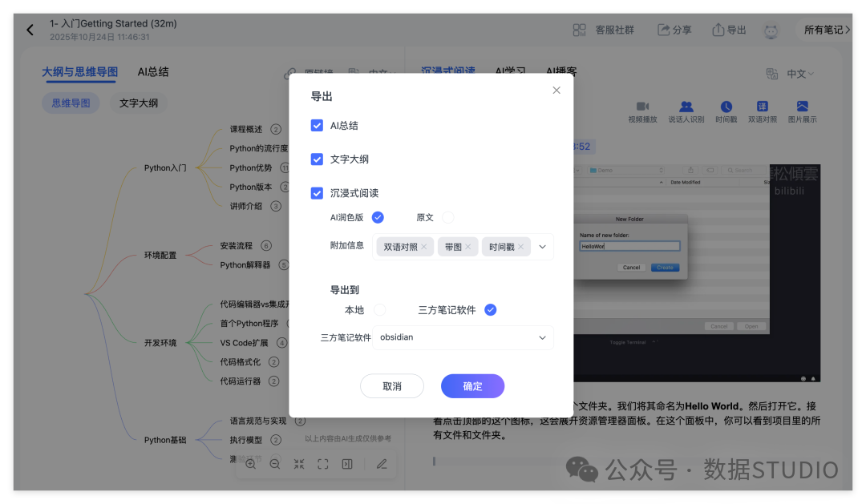The width and height of the screenshot is (866, 504).
Task: Click the video preview in the right pane
Action: pos(697,272)
